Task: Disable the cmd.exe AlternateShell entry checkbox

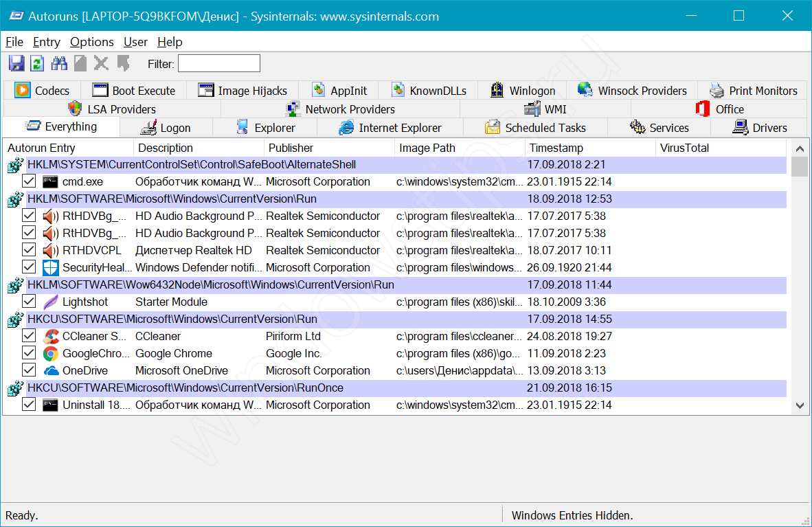Action: 29,182
